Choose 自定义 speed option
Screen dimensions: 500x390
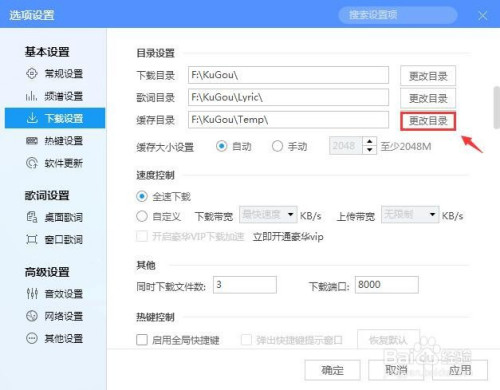[142, 216]
